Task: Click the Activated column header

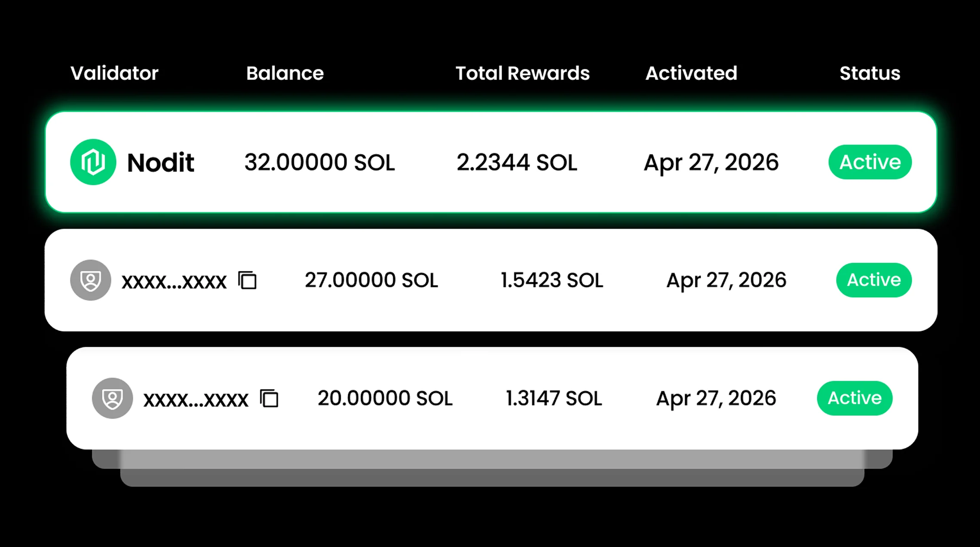Action: [x=691, y=74]
